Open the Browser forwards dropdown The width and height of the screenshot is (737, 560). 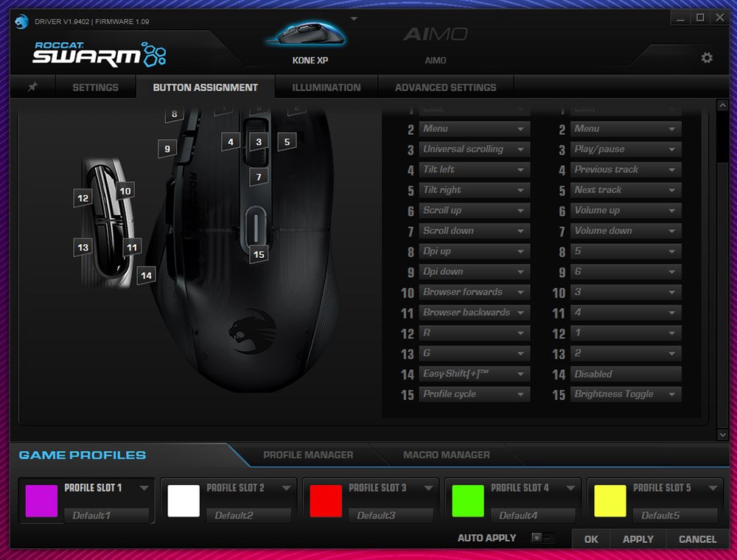click(x=474, y=293)
